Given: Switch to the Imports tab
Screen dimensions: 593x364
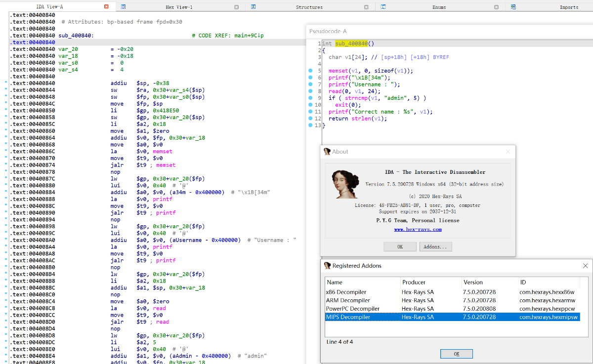Looking at the screenshot, I should click(569, 7).
